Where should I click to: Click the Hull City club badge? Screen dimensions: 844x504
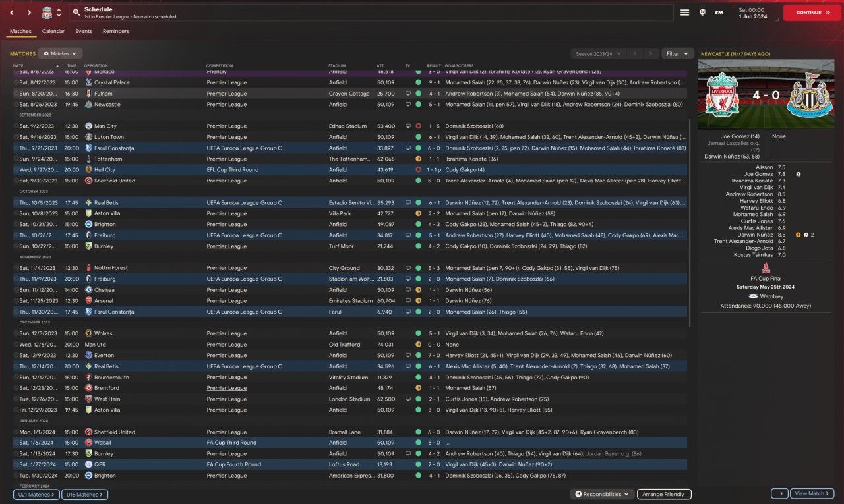pyautogui.click(x=89, y=169)
